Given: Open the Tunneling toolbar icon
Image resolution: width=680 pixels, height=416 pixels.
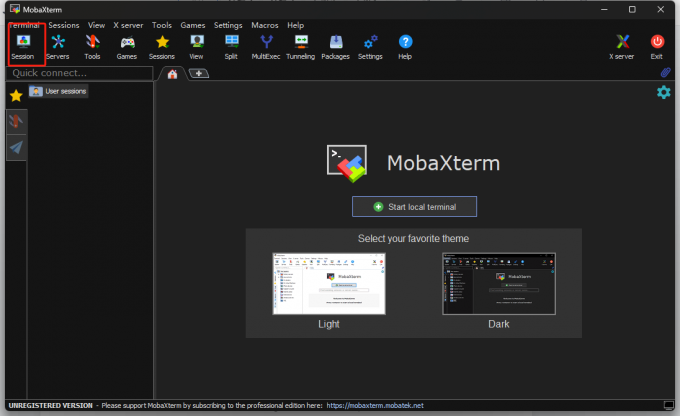Looking at the screenshot, I should [301, 46].
